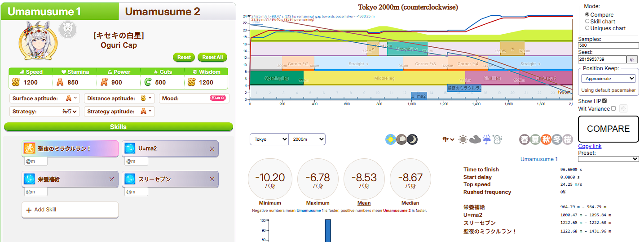The image size is (644, 242).
Task: Select summer 夏 season icon
Action: point(535,139)
